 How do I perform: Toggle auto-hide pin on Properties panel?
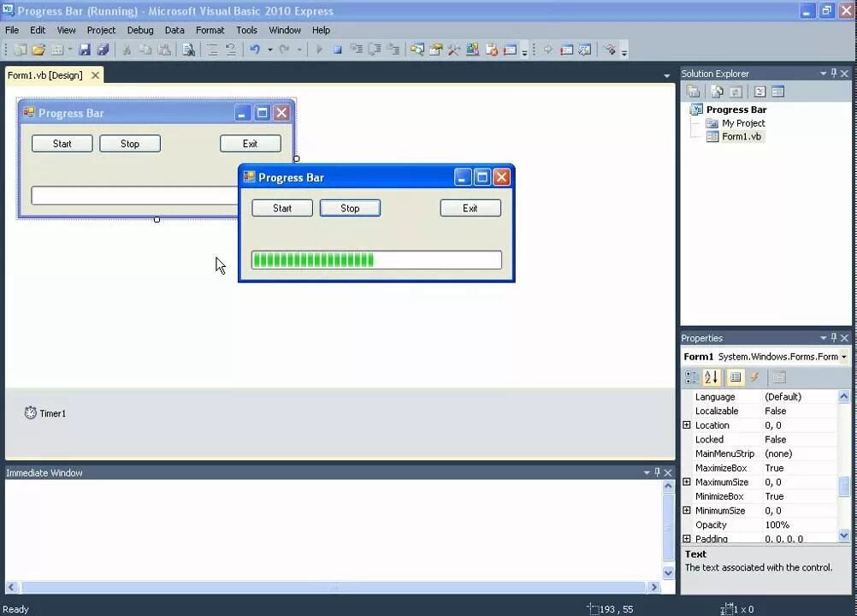click(834, 338)
